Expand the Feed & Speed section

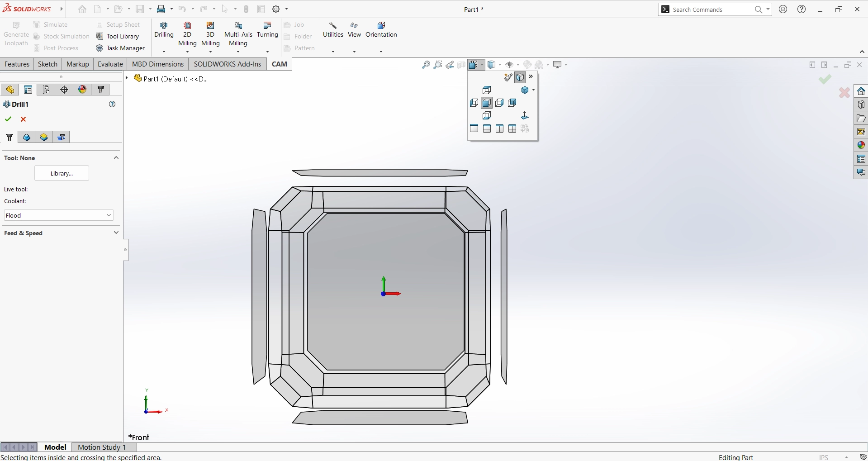pyautogui.click(x=116, y=233)
